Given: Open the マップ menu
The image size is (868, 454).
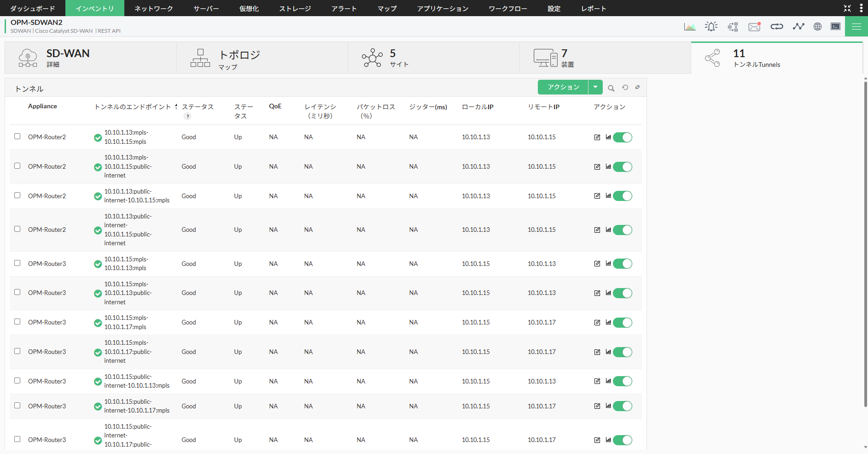Looking at the screenshot, I should (387, 8).
